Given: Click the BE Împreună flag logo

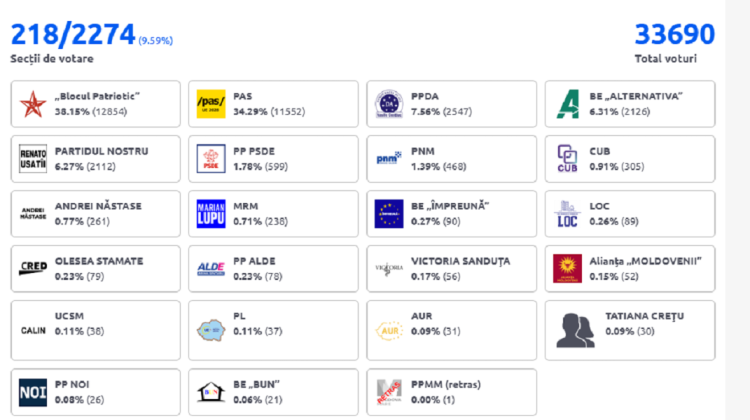Looking at the screenshot, I should (x=388, y=213).
